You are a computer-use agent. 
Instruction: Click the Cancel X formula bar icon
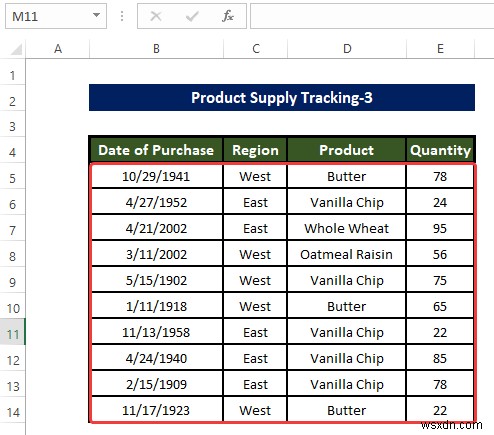pos(156,16)
